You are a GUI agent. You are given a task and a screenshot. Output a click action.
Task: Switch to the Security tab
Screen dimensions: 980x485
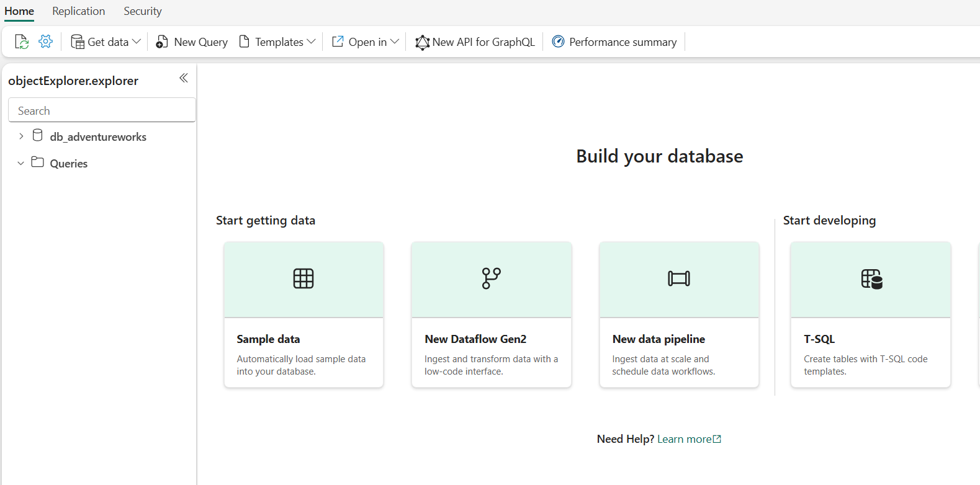(143, 11)
